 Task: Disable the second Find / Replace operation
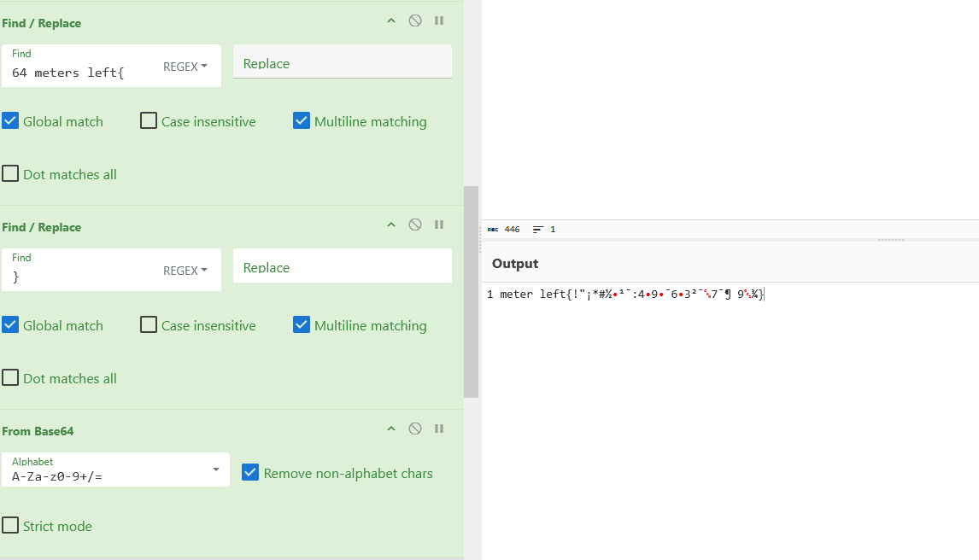(x=415, y=225)
